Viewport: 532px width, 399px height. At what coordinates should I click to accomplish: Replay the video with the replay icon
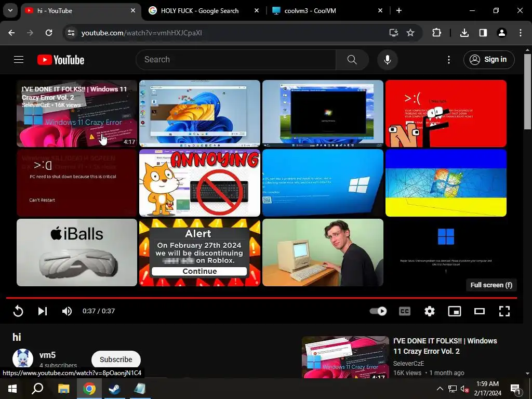pyautogui.click(x=18, y=311)
